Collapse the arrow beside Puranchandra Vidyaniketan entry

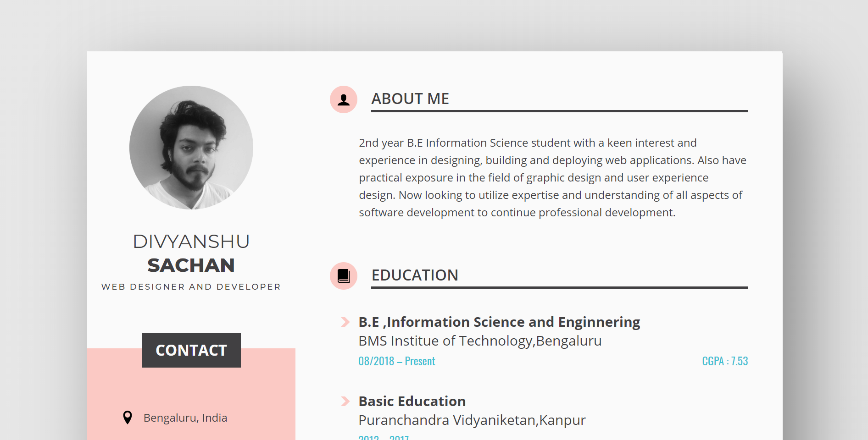coord(345,401)
